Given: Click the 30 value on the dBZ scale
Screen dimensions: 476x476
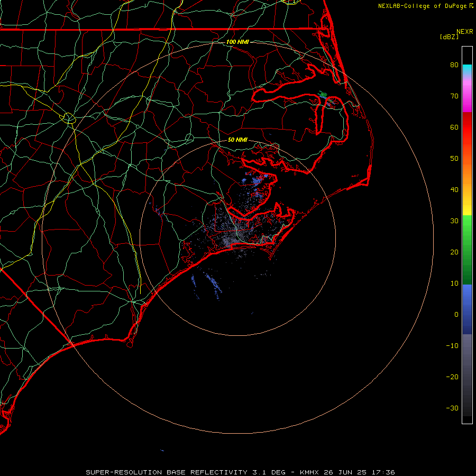Looking at the screenshot, I should (454, 221).
